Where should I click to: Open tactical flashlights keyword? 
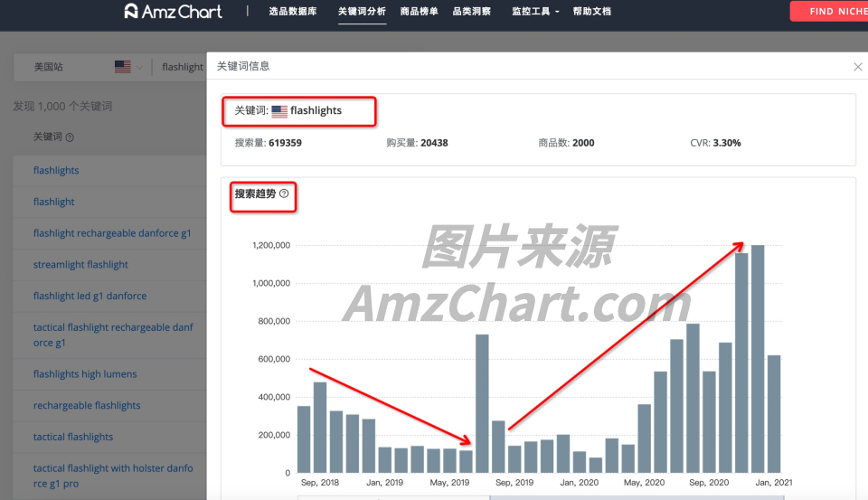point(73,437)
